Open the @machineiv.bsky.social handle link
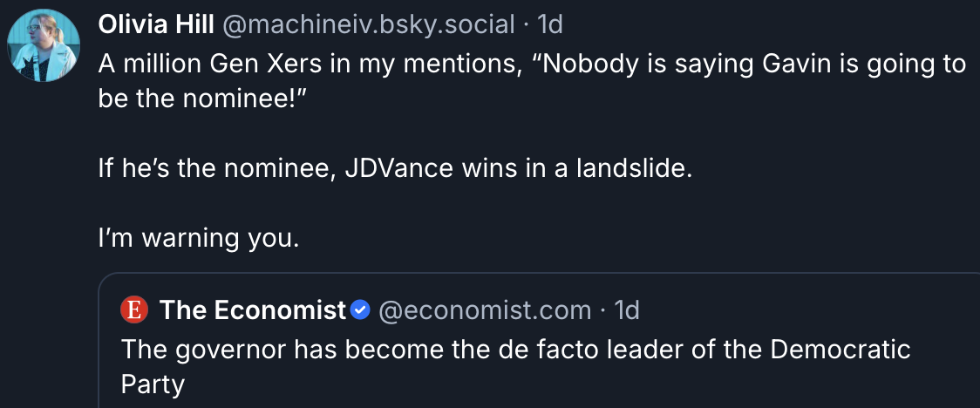The image size is (980, 408). (x=369, y=25)
